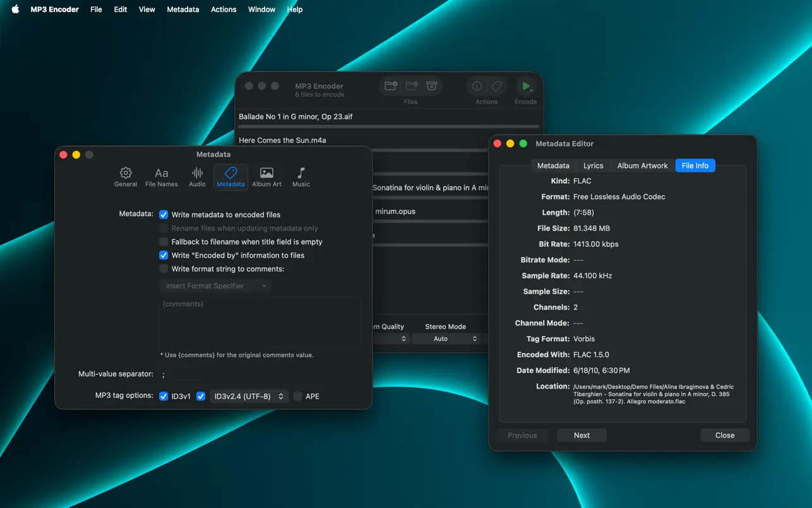
Task: Uncheck Write metadata to encoded files
Action: (x=164, y=215)
